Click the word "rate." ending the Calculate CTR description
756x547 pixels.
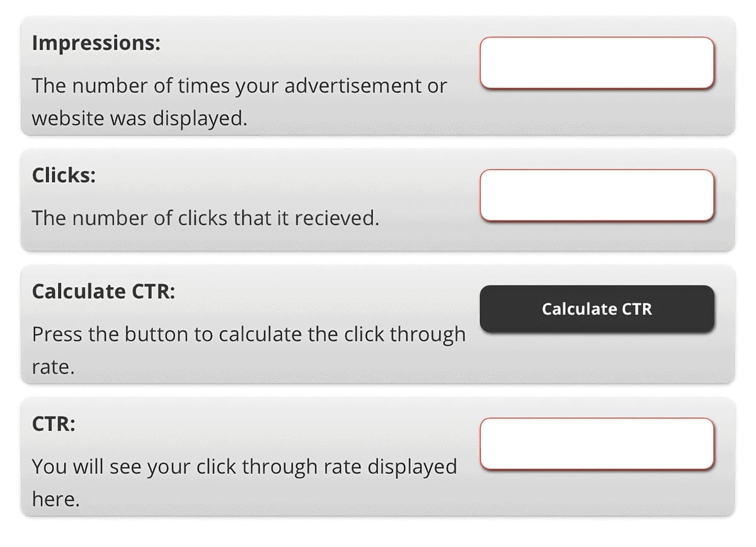tap(53, 367)
